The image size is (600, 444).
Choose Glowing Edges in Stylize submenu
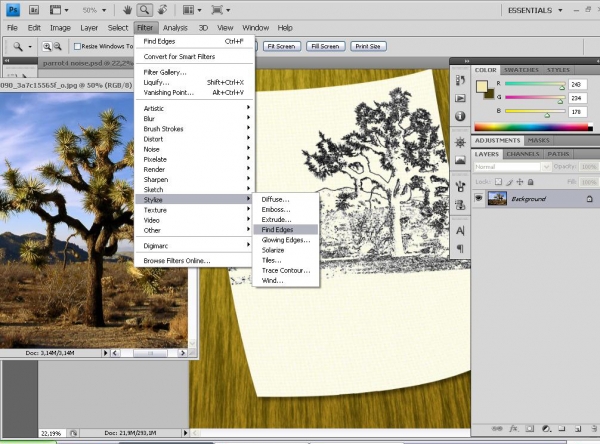pos(286,240)
